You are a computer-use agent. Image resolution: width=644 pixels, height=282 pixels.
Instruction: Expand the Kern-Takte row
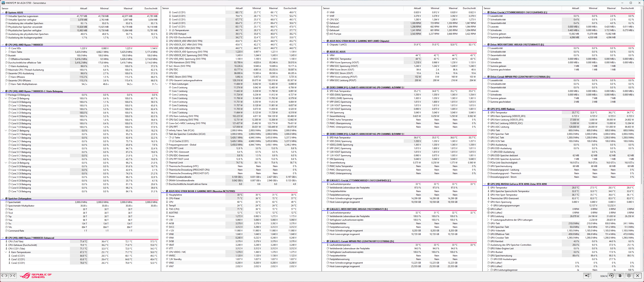tap(6, 52)
